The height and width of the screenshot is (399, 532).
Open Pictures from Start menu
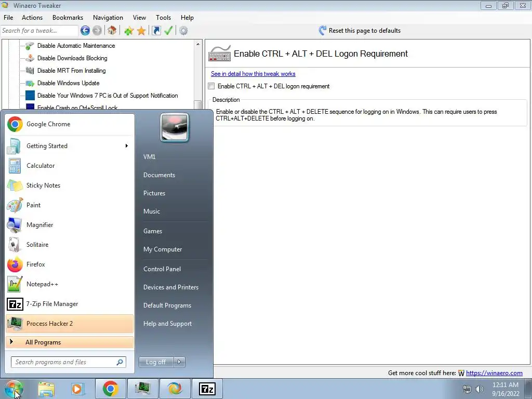[154, 193]
